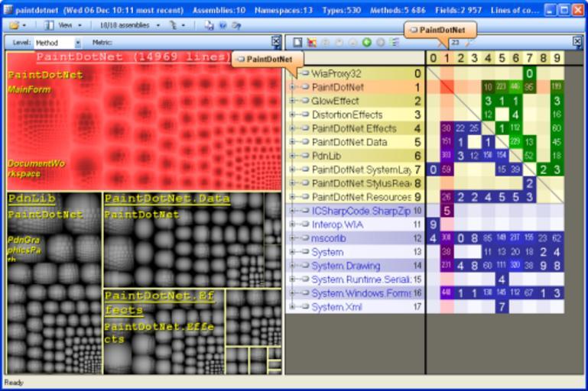Open the Level combo box showing Method
588x391 pixels.
tap(58, 43)
